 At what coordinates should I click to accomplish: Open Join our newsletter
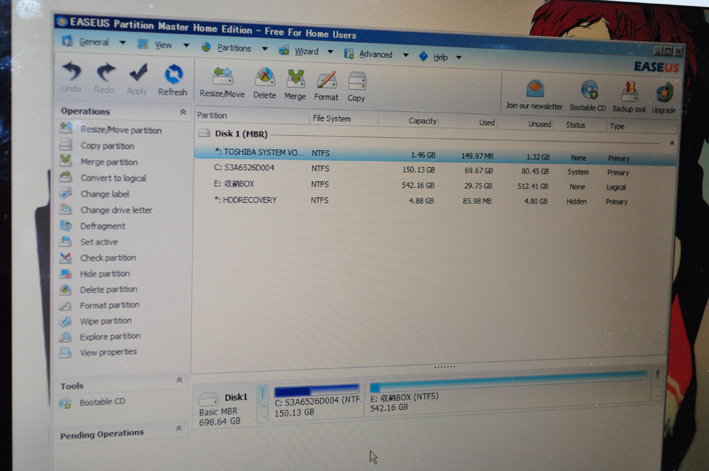pos(534,94)
